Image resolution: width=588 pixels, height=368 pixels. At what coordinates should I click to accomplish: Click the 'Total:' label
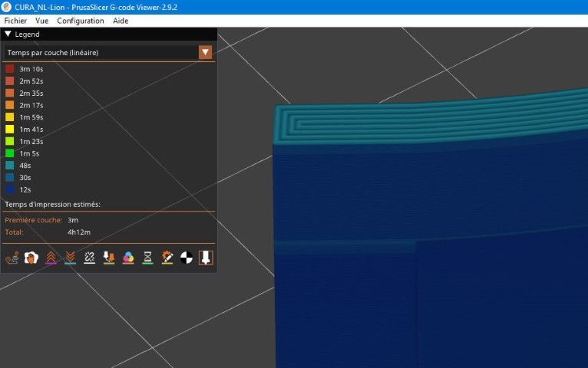14,232
